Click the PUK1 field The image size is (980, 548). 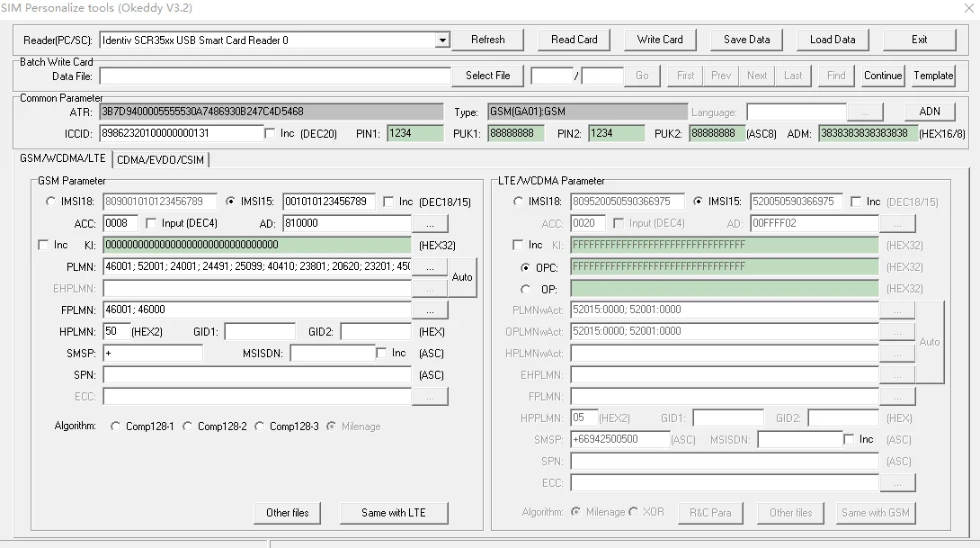tap(516, 133)
